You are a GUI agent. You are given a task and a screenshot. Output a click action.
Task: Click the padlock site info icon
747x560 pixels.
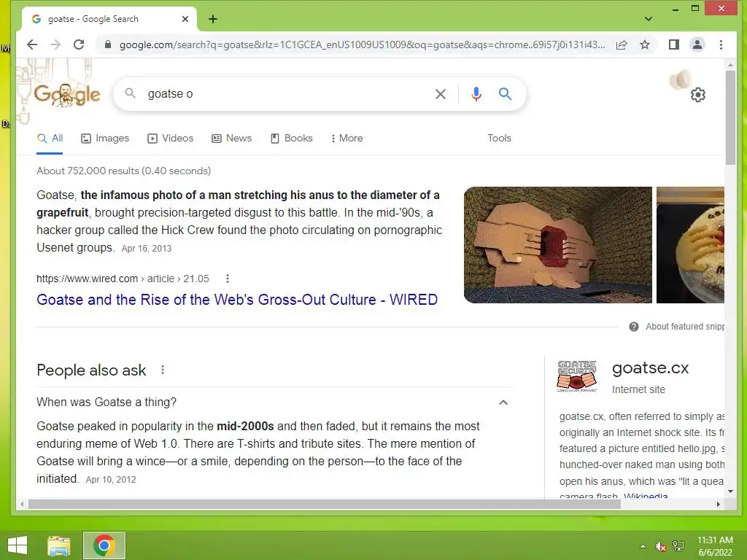point(108,44)
